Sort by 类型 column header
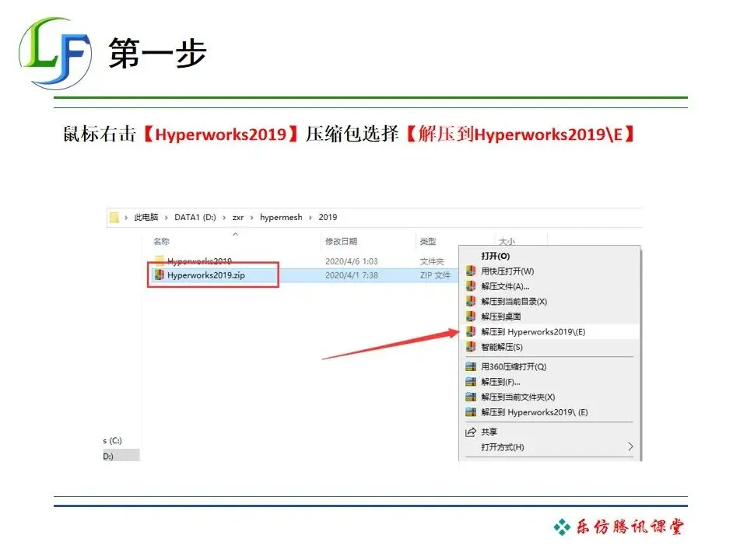This screenshot has width=747, height=560. pyautogui.click(x=428, y=241)
